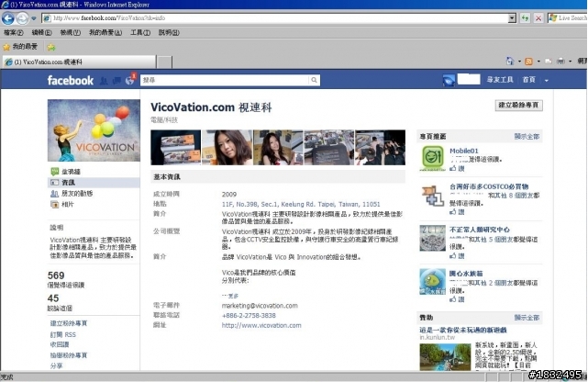Click the Mobile01 green logo icon

(432, 158)
